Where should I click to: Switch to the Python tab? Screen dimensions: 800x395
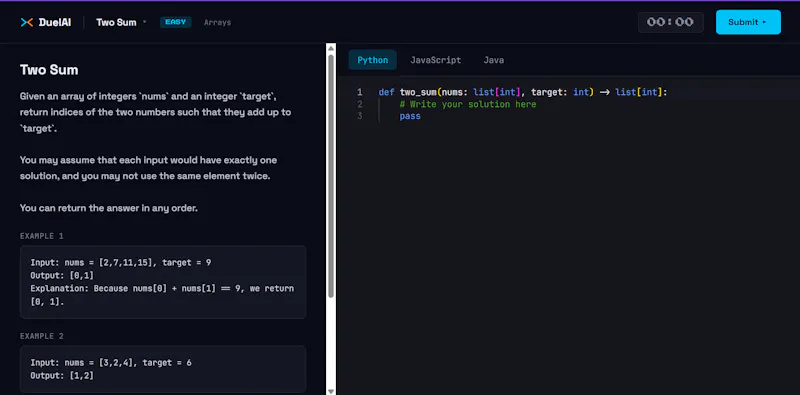click(372, 60)
